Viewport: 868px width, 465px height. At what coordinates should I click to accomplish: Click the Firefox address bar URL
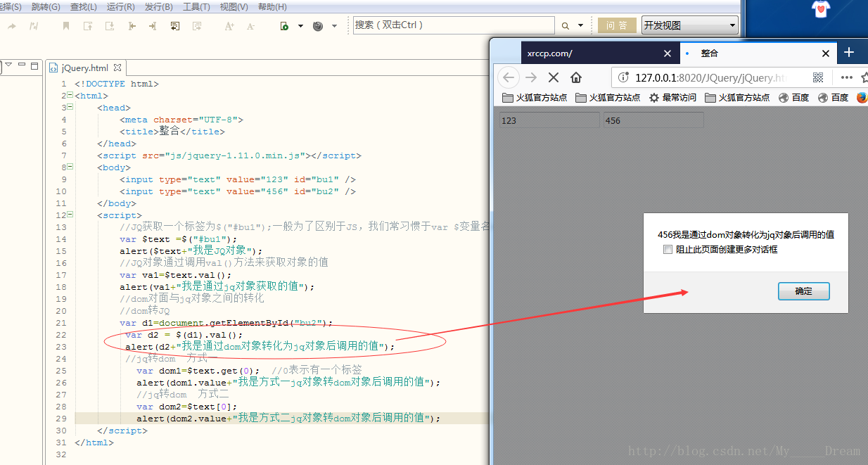[710, 77]
